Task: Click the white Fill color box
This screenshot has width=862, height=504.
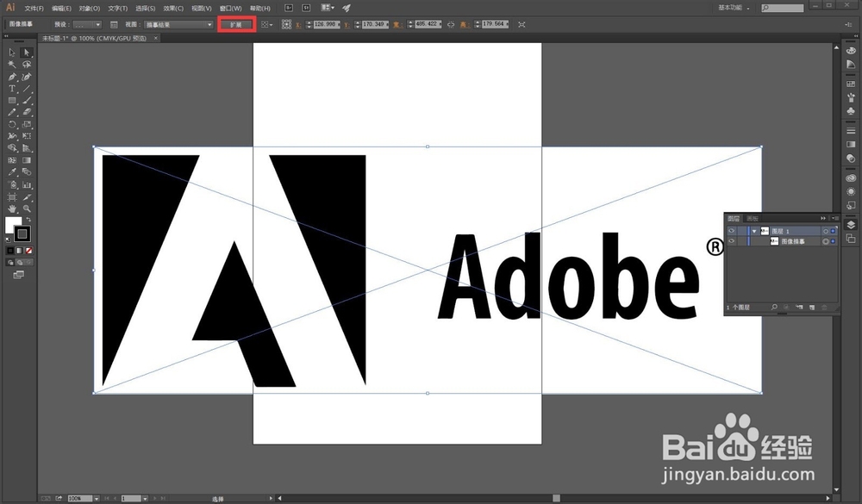Action: tap(10, 222)
